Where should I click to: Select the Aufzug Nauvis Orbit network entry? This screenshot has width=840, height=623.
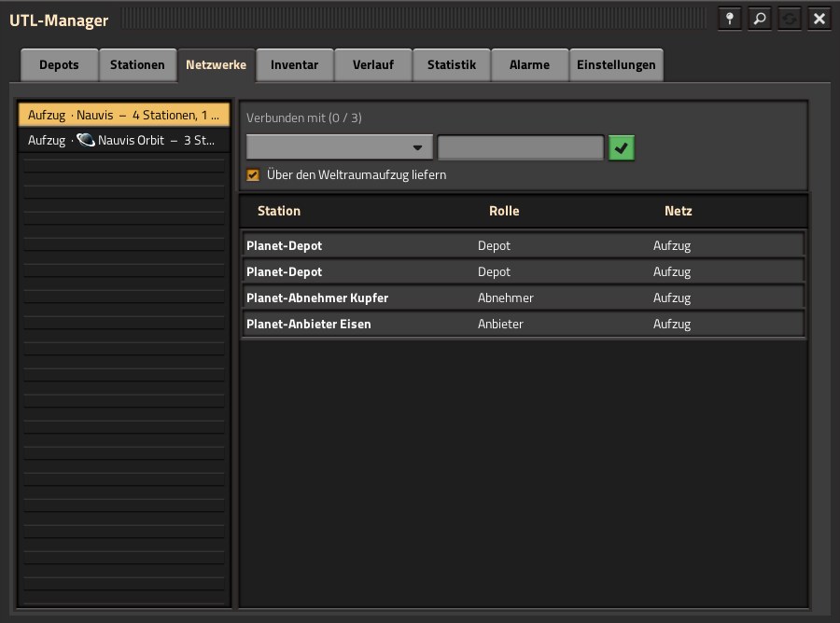pyautogui.click(x=124, y=140)
